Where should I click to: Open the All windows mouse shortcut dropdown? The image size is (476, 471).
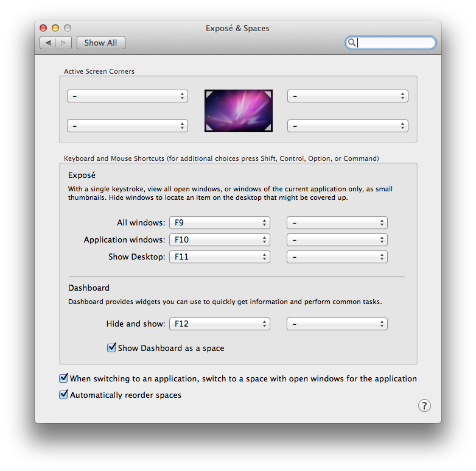(337, 223)
